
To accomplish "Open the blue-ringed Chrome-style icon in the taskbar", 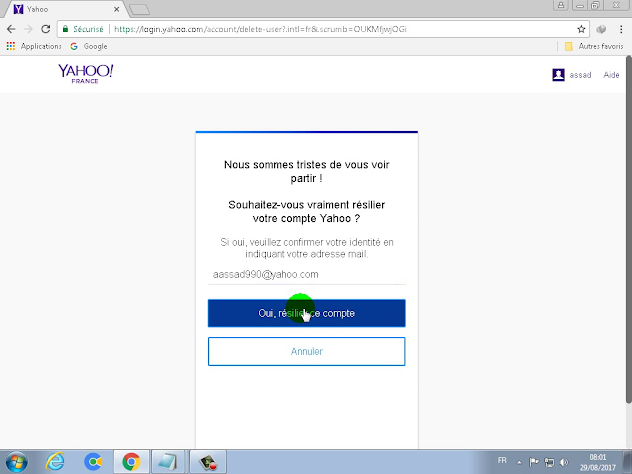I will [x=93, y=462].
